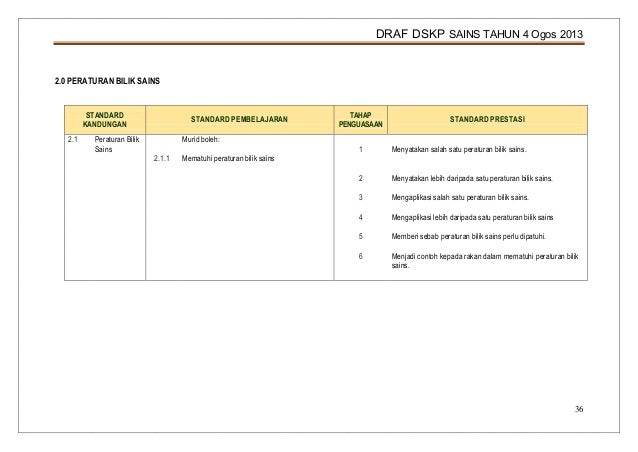Click the page number '36'
Image resolution: width=638 pixels, height=452 pixels.
tap(579, 409)
